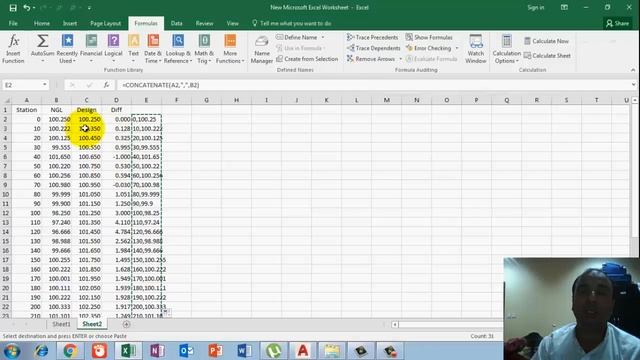Screen dimensions: 640x360
Task: Open the Customize Quick Access Toolbar dropdown
Action: [89, 8]
